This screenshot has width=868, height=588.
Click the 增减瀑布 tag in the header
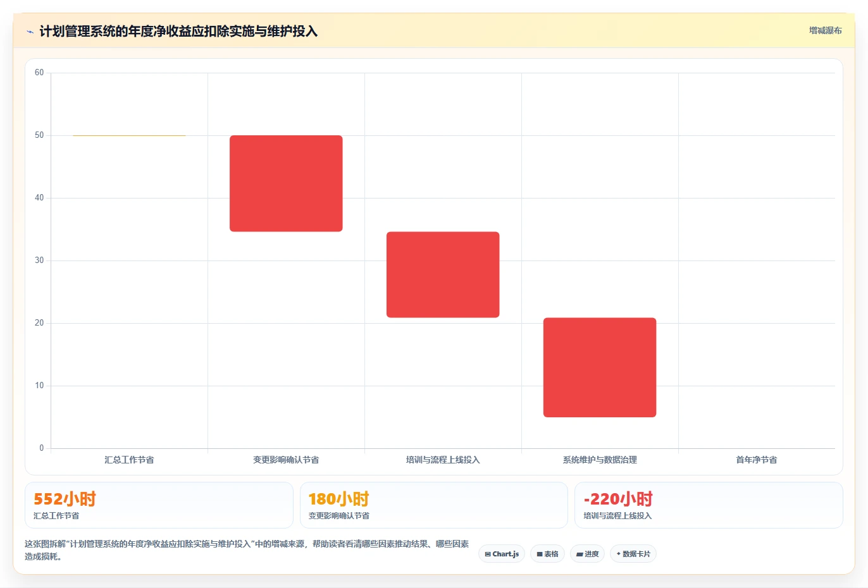[x=826, y=30]
